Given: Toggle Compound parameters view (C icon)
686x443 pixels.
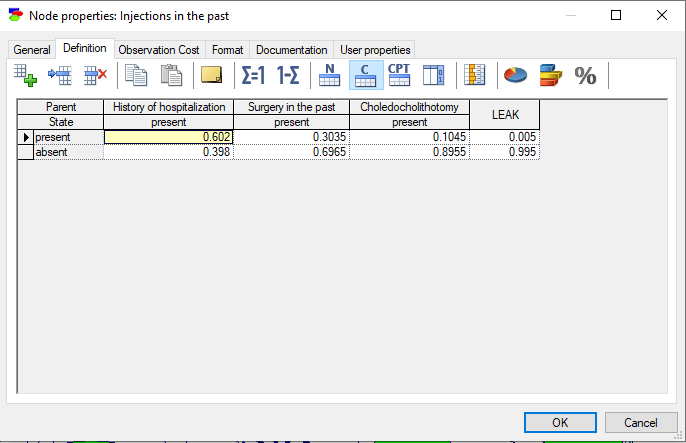Looking at the screenshot, I should 366,75.
